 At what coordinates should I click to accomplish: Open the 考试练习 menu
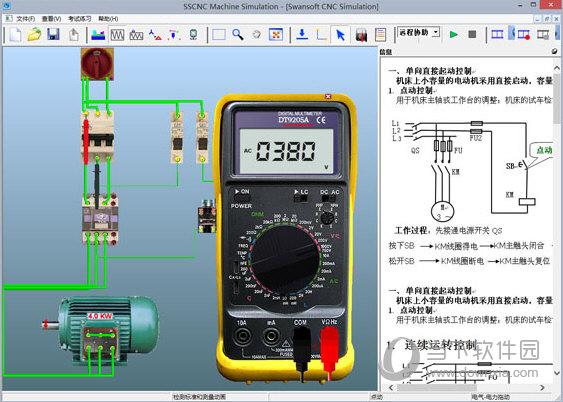80,19
